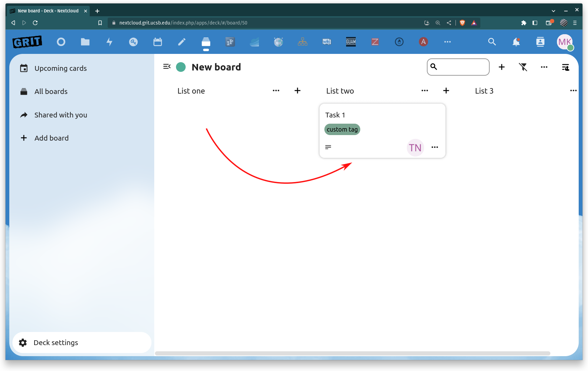Open the filter cards menu
The height and width of the screenshot is (371, 588).
(x=523, y=67)
